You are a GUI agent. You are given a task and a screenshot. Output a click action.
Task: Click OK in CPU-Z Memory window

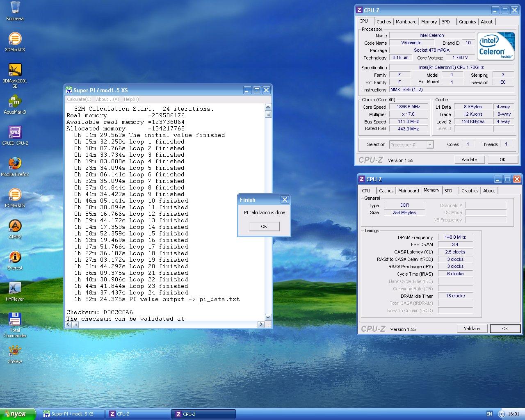coord(505,329)
